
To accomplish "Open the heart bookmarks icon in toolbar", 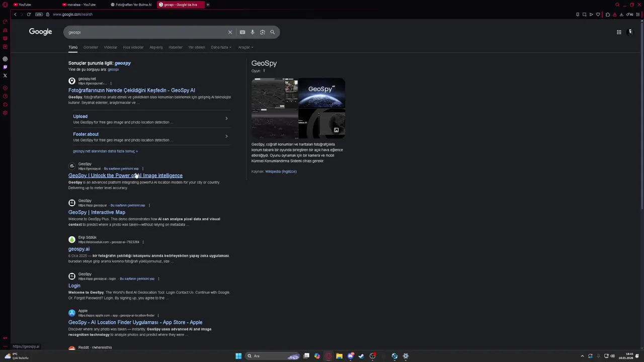I will tap(598, 15).
